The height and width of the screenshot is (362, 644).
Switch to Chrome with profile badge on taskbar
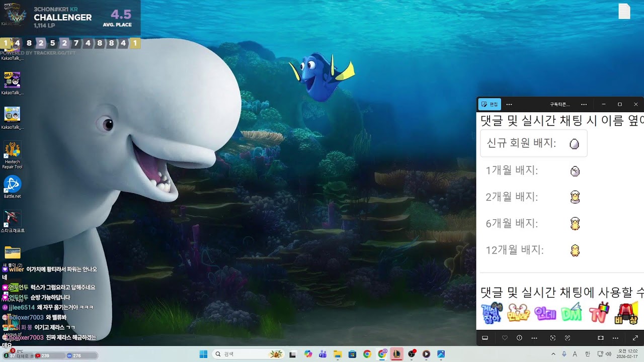[x=382, y=354]
